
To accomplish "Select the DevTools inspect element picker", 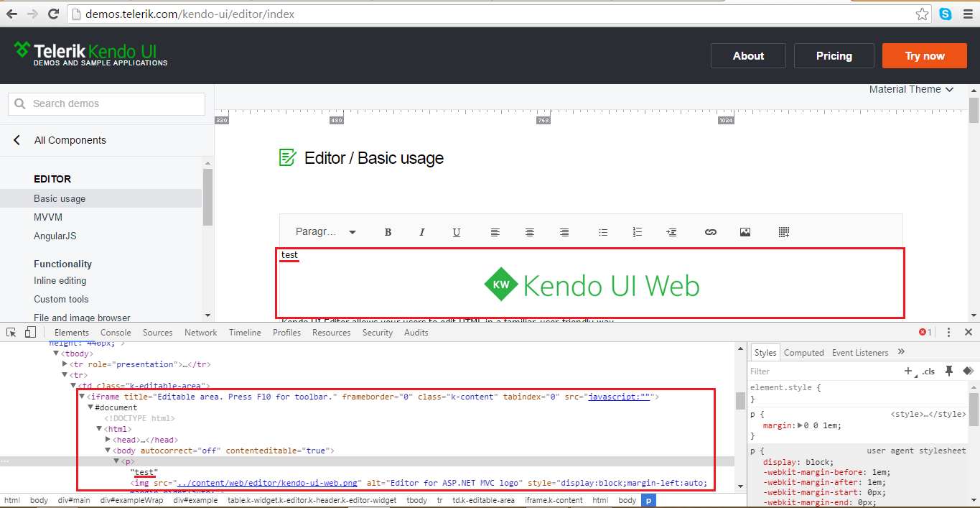I will point(11,332).
